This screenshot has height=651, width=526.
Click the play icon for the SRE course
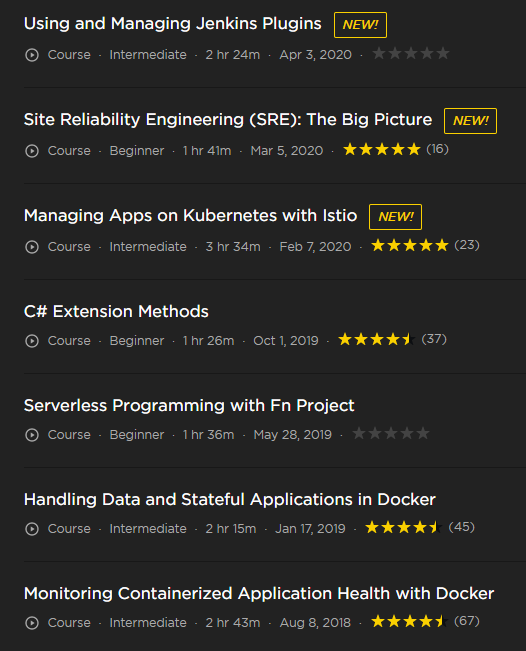[32, 151]
